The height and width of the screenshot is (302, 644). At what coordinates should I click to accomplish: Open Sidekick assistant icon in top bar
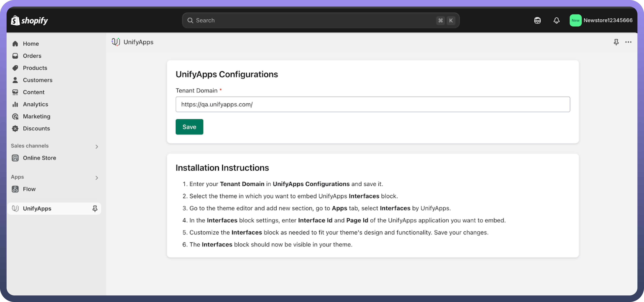tap(537, 20)
